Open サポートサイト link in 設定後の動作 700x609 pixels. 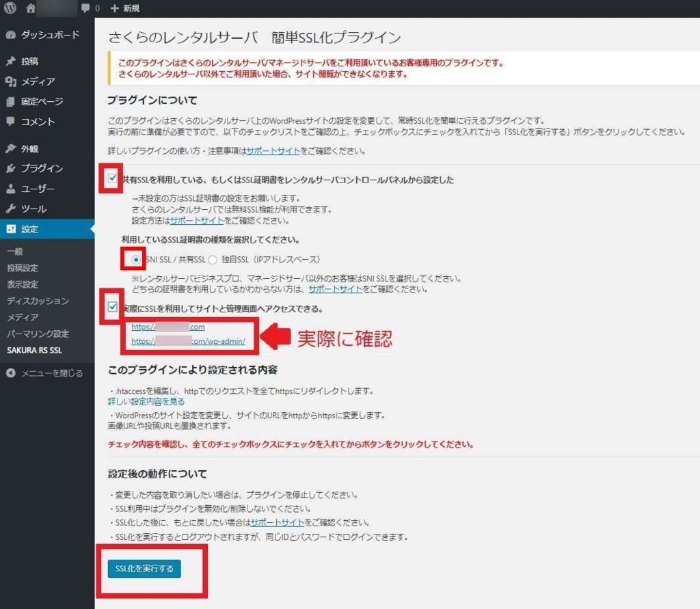(x=278, y=522)
